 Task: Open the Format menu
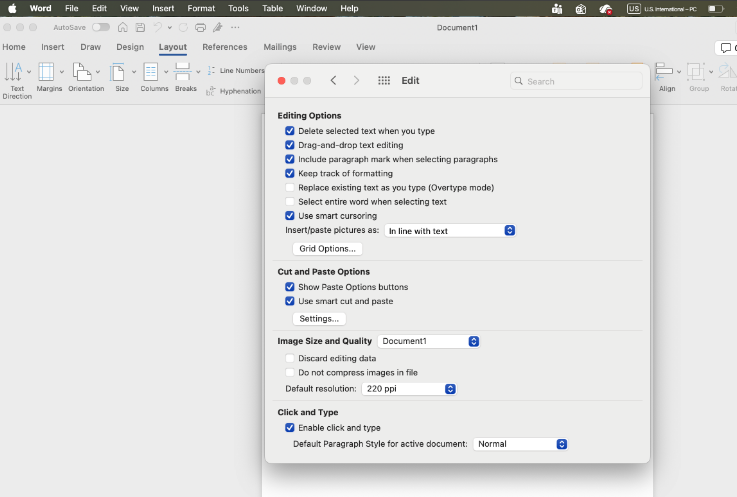pyautogui.click(x=201, y=8)
